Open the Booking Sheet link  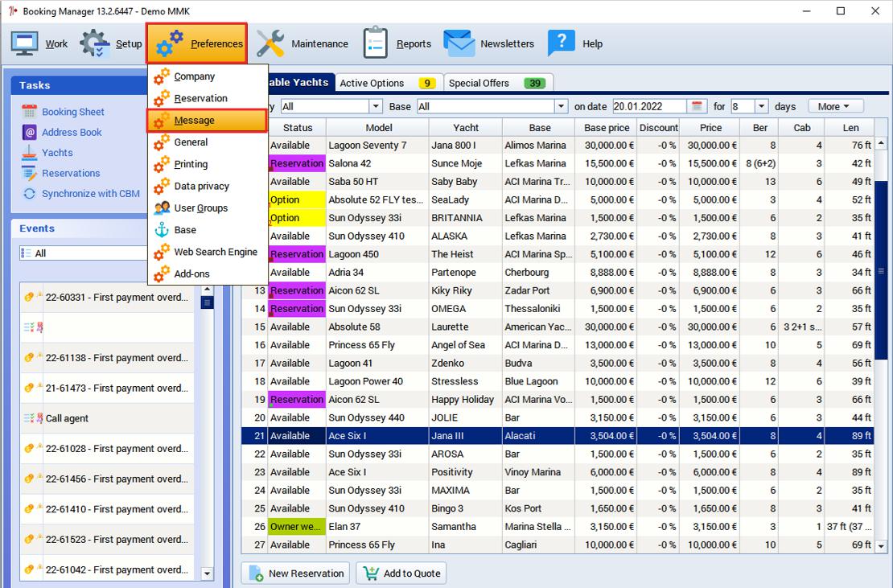pyautogui.click(x=73, y=112)
